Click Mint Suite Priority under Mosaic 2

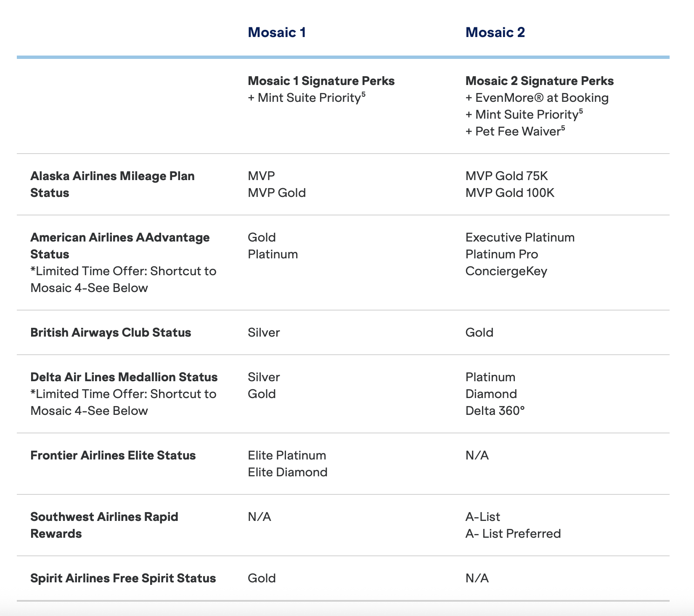click(x=524, y=114)
